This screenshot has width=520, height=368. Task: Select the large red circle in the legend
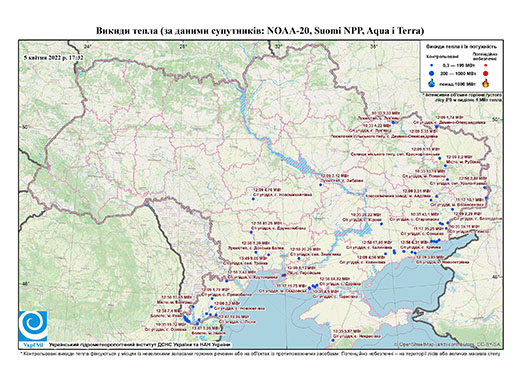pos(486,74)
